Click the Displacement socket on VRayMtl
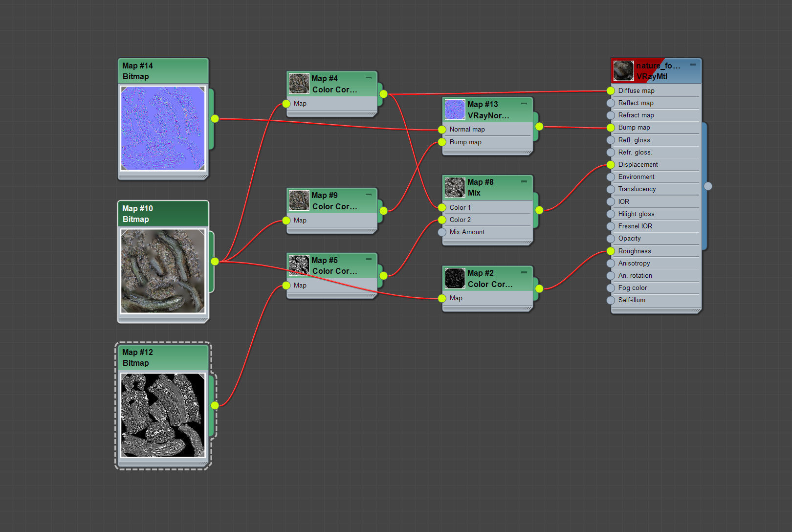 tap(611, 165)
